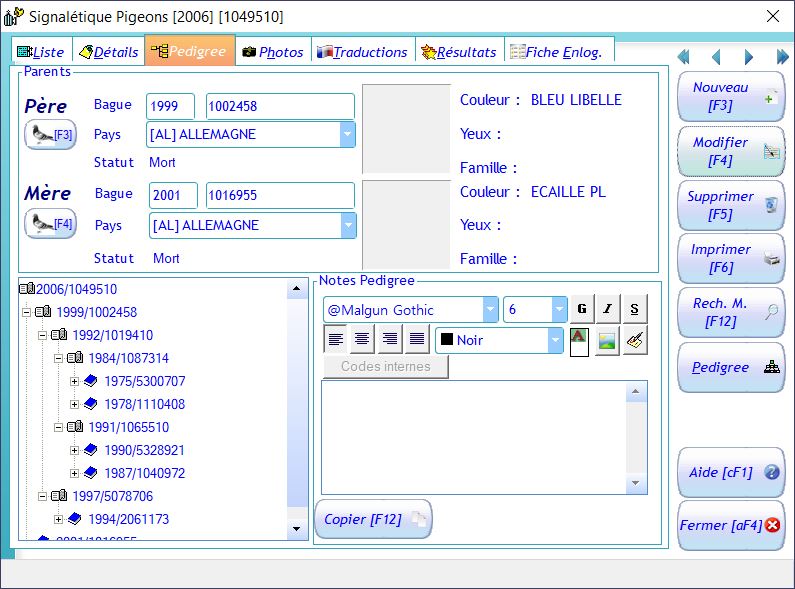Center notes text
The width and height of the screenshot is (795, 589).
[x=362, y=339]
